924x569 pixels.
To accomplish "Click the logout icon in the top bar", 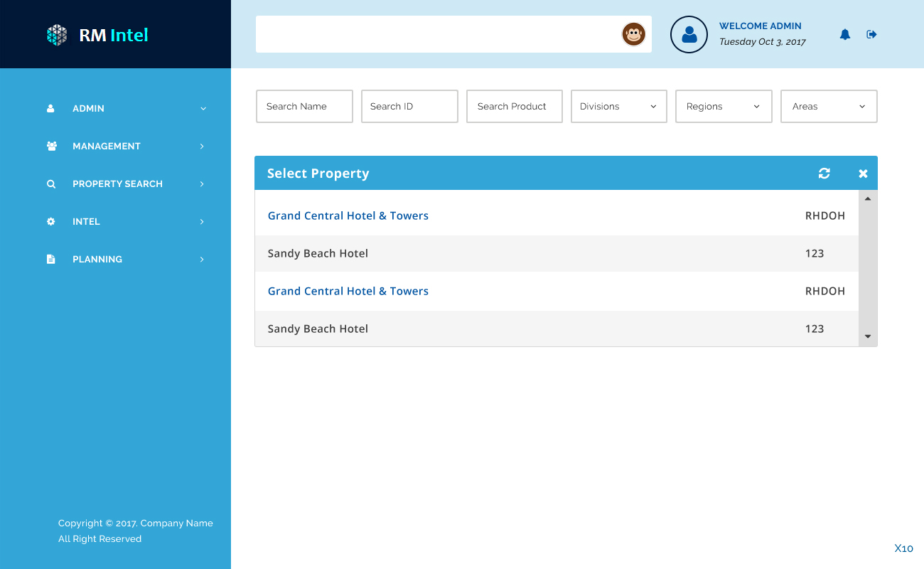I will point(872,34).
